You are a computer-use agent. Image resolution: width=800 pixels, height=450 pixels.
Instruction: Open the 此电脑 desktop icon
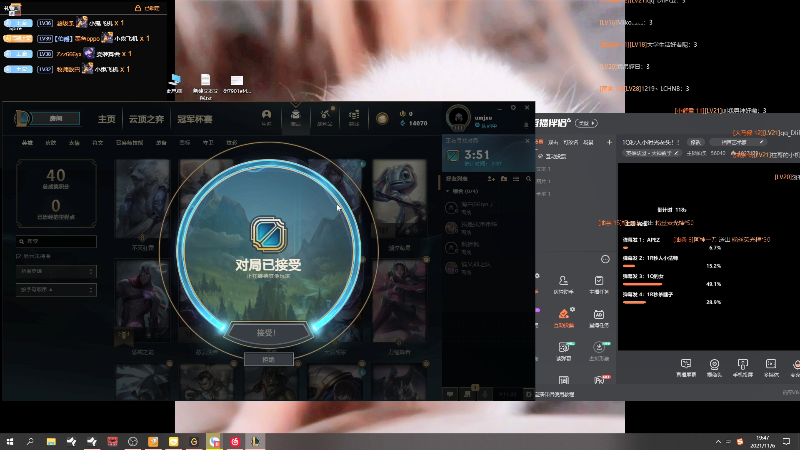click(x=174, y=84)
